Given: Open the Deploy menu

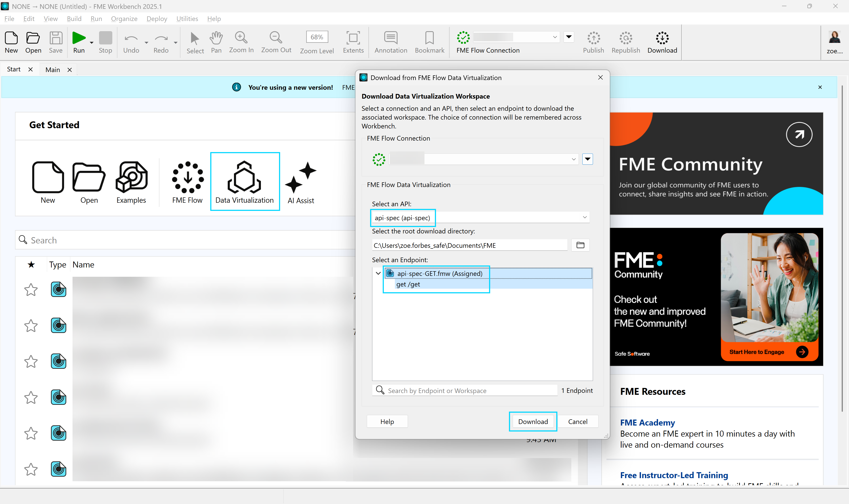Looking at the screenshot, I should point(157,19).
